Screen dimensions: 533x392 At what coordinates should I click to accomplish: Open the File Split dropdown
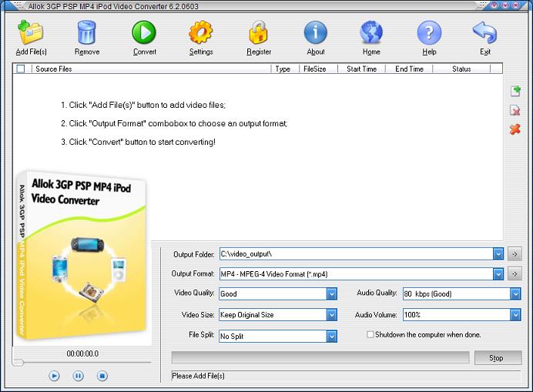click(331, 337)
